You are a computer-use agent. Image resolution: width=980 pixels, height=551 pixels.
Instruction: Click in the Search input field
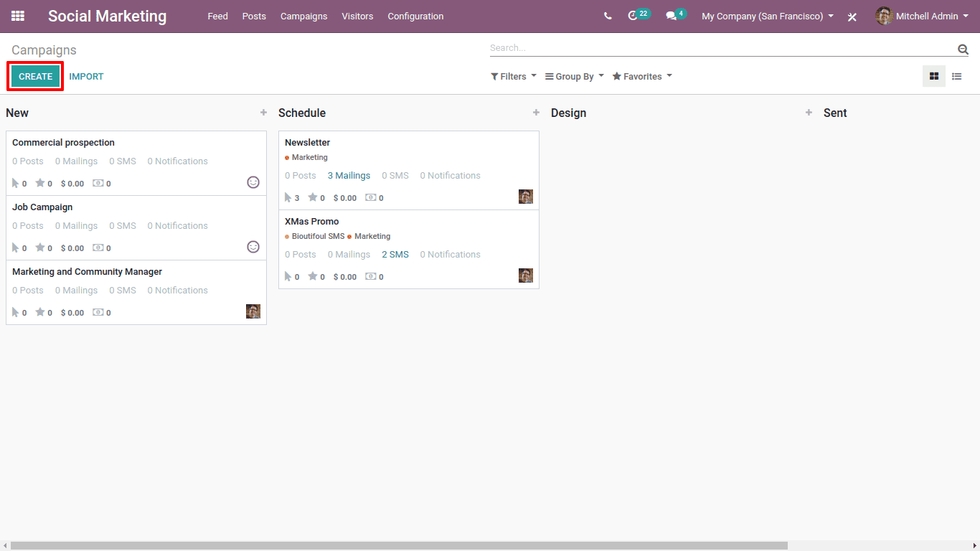[x=722, y=48]
